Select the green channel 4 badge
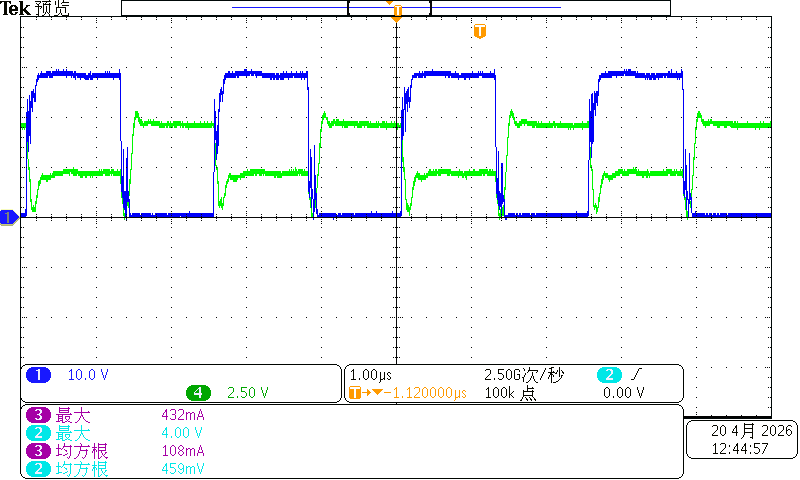 [x=198, y=393]
